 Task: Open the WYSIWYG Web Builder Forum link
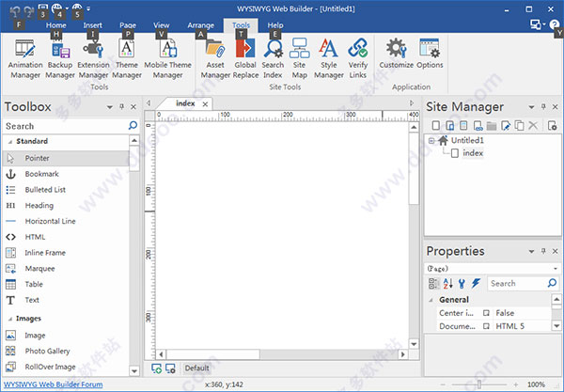coord(54,384)
